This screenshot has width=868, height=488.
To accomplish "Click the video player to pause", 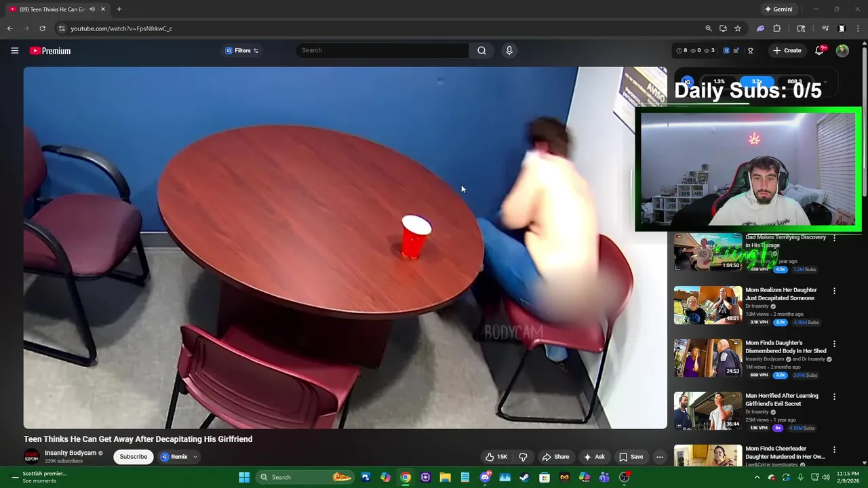I will [345, 247].
